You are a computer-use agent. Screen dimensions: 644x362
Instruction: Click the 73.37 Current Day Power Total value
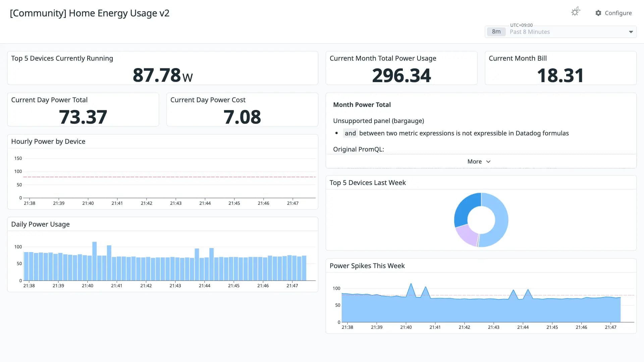click(x=83, y=117)
